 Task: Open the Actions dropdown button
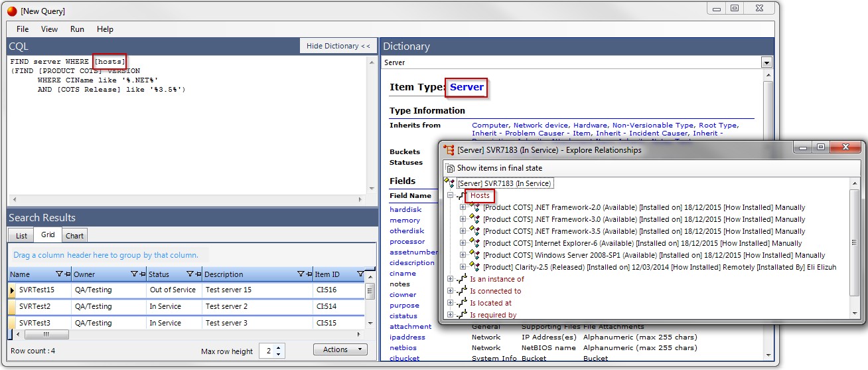pyautogui.click(x=340, y=349)
